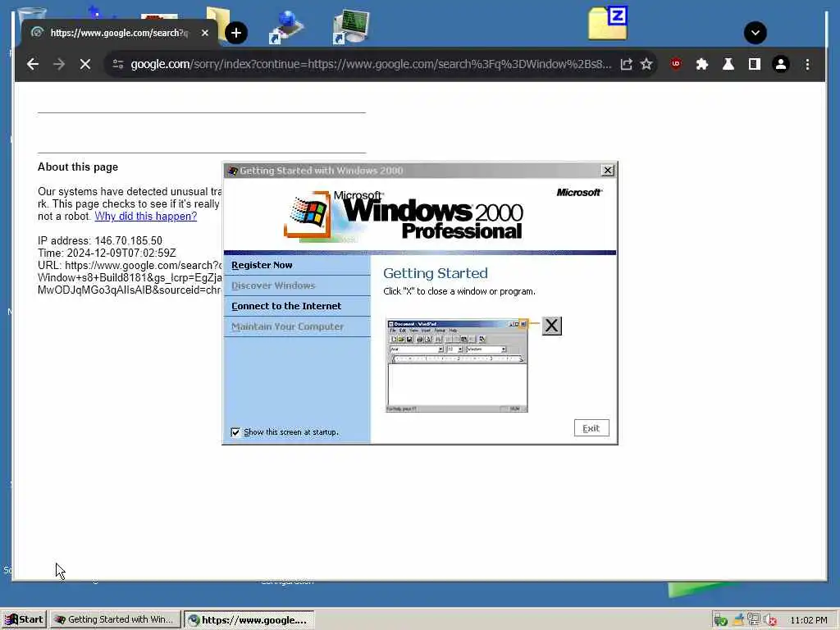Click the WordPad window illustration thumbnail
The image size is (840, 630).
pos(457,366)
